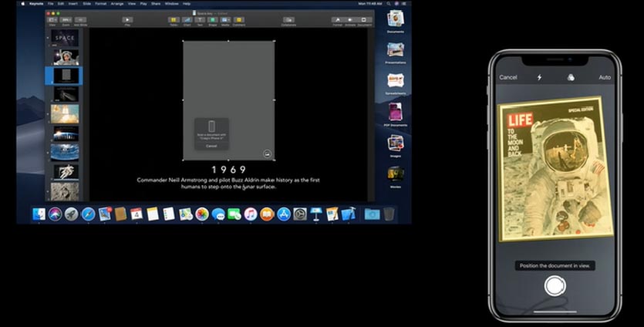This screenshot has width=644, height=327.
Task: Open the Media dropdown in the toolbar
Action: [225, 20]
